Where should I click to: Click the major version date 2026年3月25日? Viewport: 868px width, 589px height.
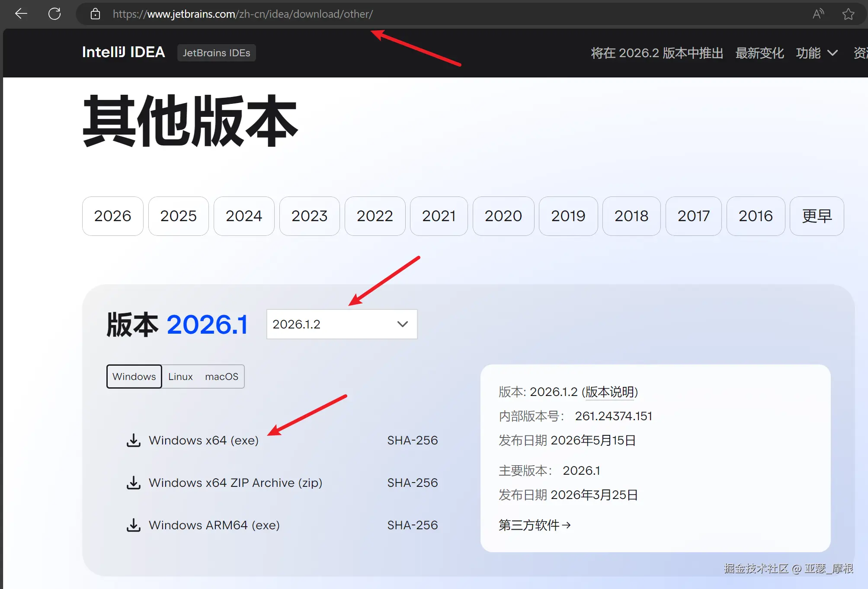tap(594, 495)
